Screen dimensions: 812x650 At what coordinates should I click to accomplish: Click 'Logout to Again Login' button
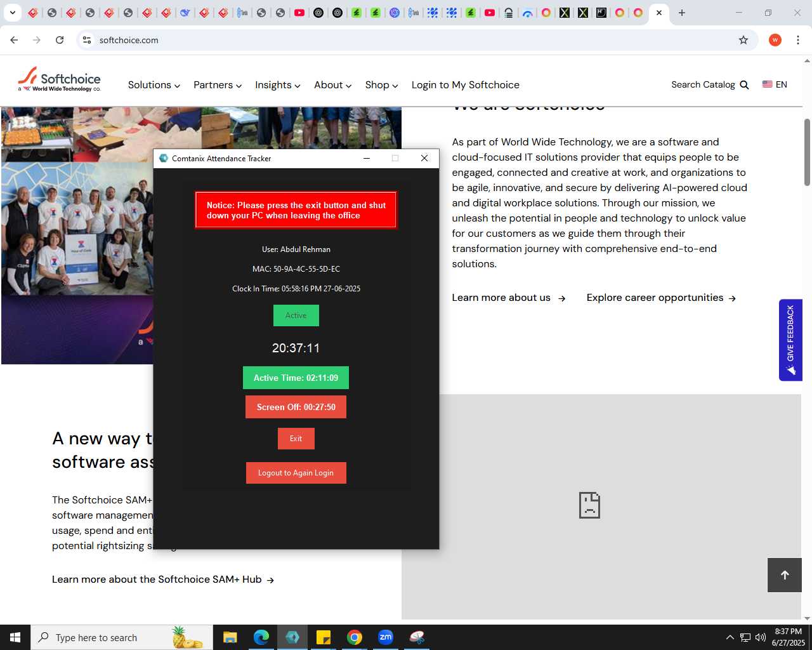[x=296, y=473]
